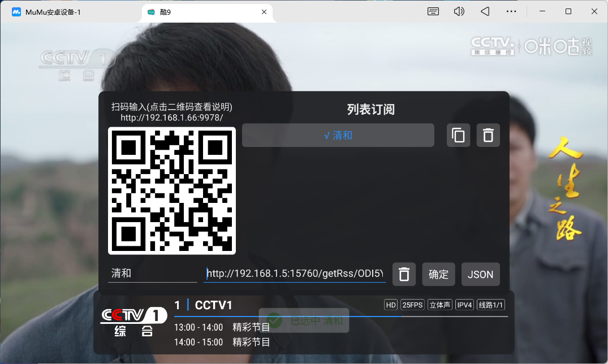Click the copy icon next to 清和 subscription

[x=458, y=135]
